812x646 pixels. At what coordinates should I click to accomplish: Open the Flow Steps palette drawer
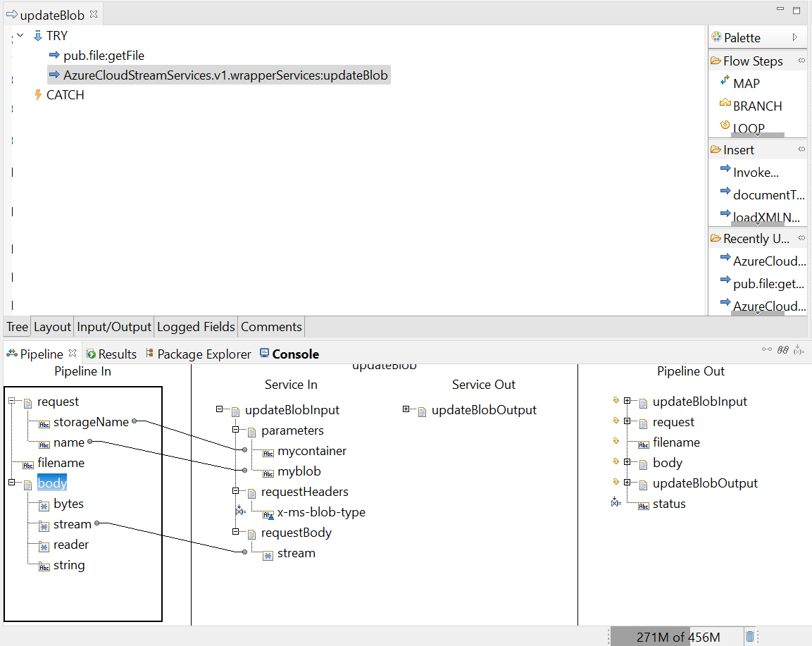click(x=753, y=61)
